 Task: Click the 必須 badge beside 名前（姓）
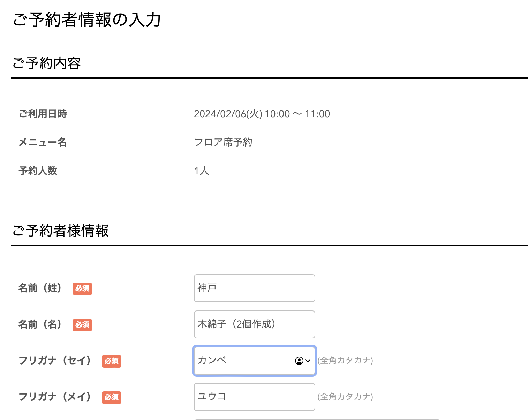(82, 288)
